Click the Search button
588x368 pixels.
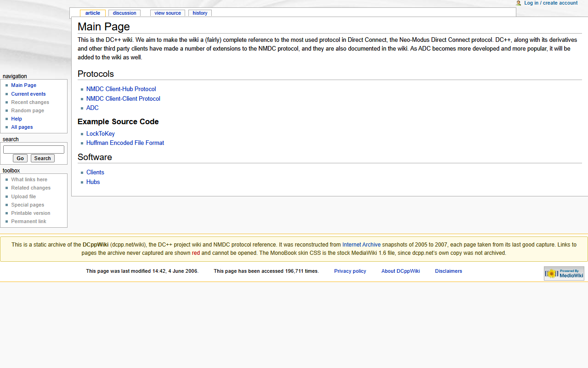point(43,158)
